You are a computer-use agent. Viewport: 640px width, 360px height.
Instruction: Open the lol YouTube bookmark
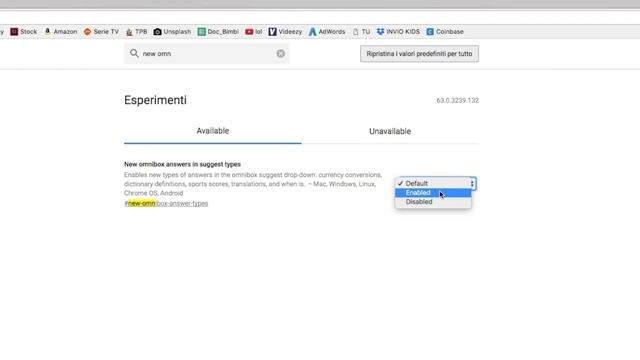click(253, 31)
